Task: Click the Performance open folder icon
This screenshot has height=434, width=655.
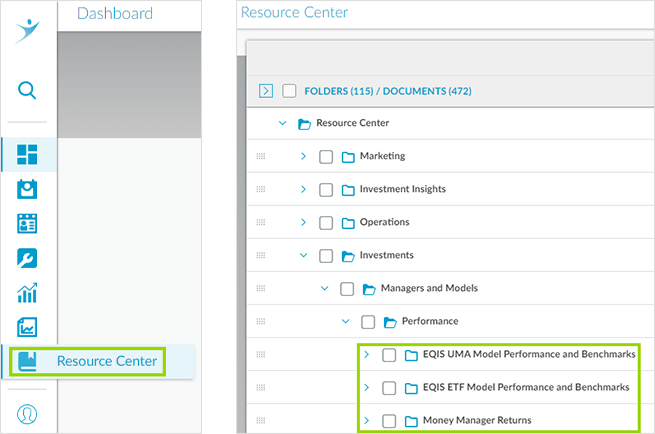Action: [x=390, y=322]
